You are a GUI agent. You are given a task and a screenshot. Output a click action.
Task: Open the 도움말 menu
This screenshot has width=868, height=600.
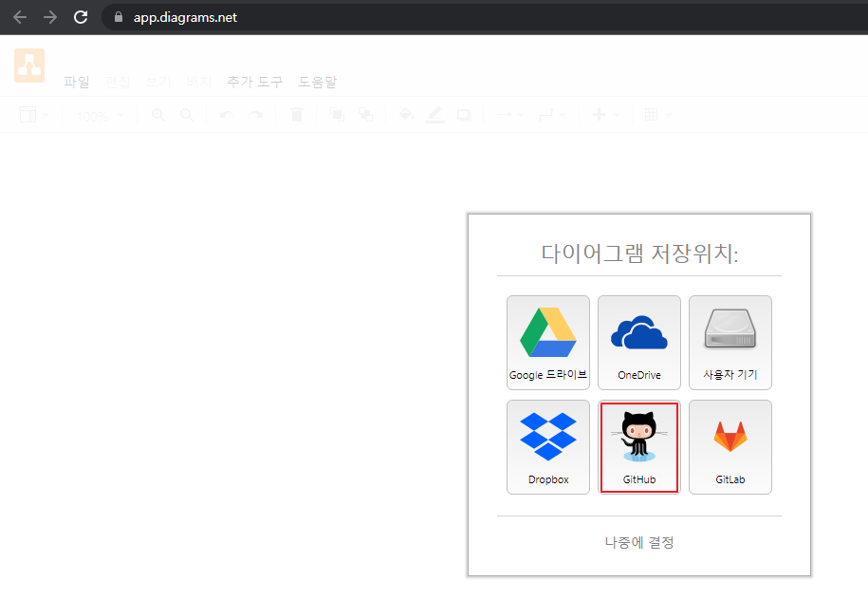coord(317,82)
